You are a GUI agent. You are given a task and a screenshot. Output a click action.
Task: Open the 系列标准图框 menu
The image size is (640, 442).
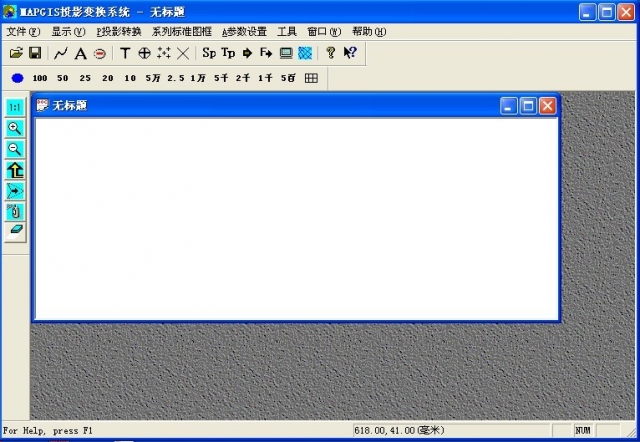181,31
